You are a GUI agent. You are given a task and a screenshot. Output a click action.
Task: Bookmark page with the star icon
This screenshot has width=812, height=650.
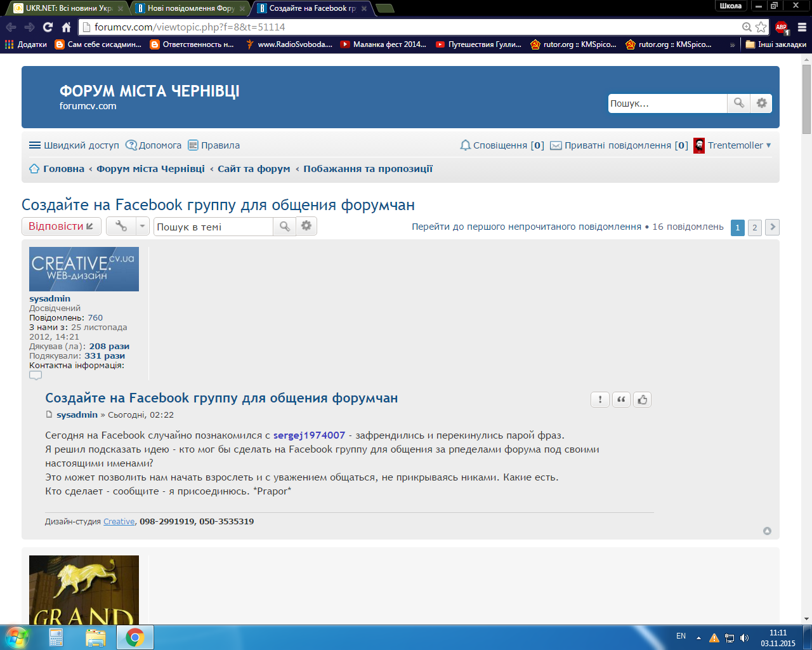coord(761,27)
